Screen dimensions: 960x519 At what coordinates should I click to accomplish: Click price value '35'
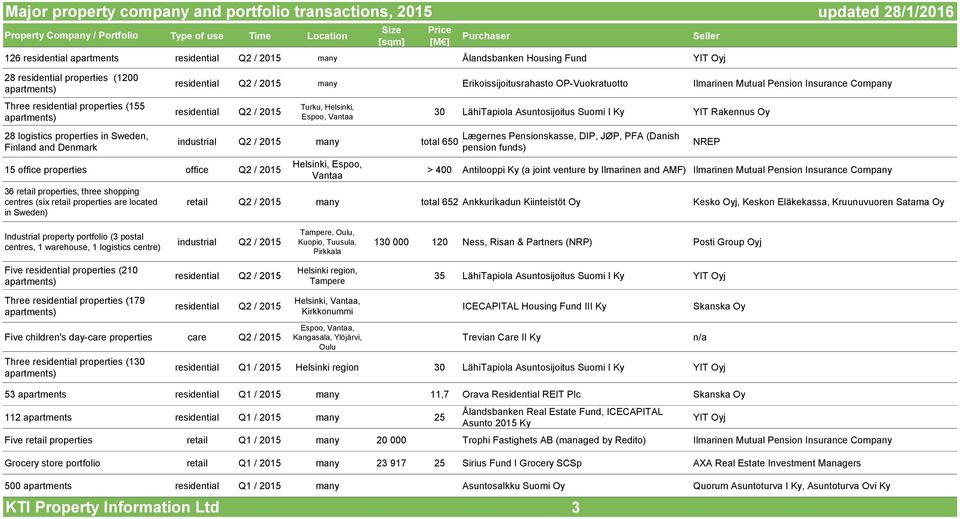[x=440, y=276]
